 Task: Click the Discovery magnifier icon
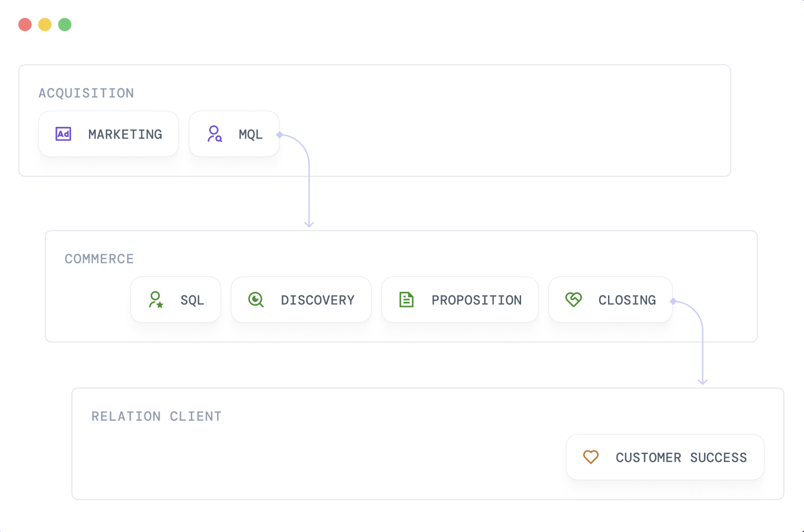[256, 300]
